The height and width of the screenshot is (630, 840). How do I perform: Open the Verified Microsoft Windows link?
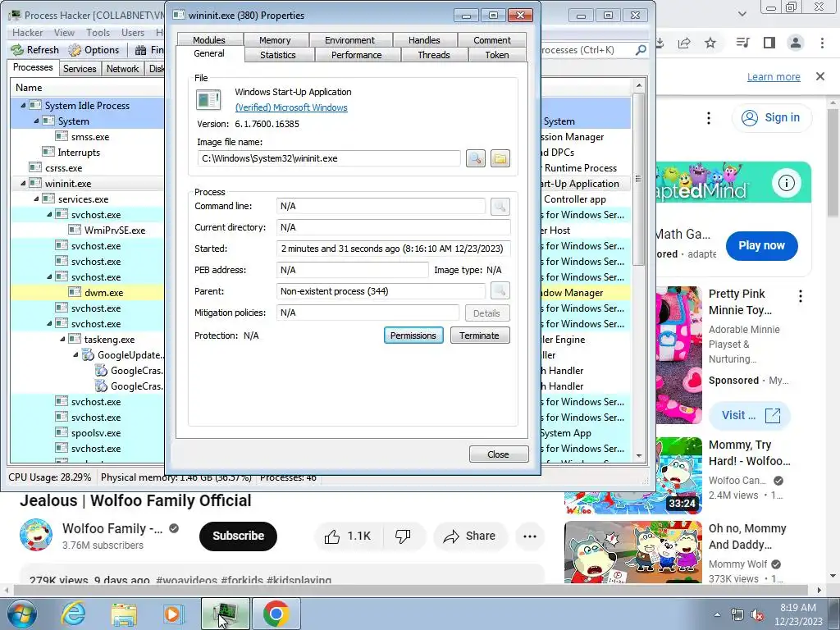pyautogui.click(x=291, y=107)
